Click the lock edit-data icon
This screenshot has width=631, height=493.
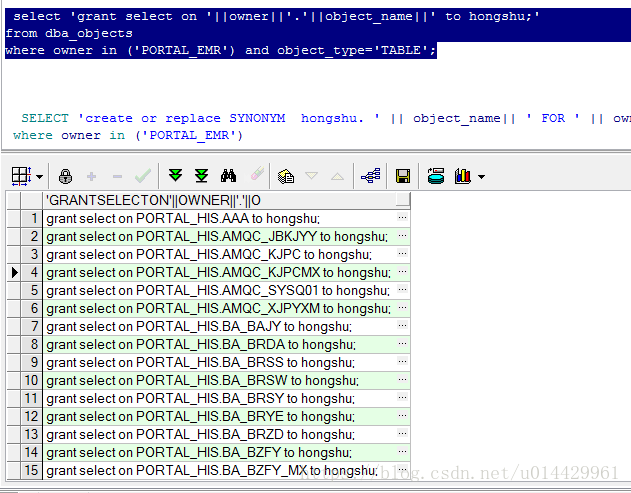[65, 176]
